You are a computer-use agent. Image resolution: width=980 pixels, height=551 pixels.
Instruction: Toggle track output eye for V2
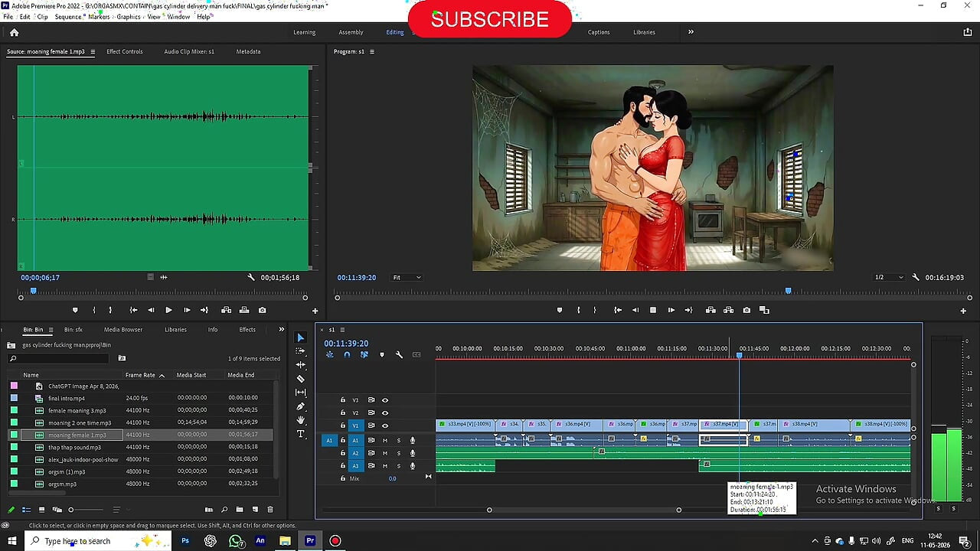tap(385, 412)
